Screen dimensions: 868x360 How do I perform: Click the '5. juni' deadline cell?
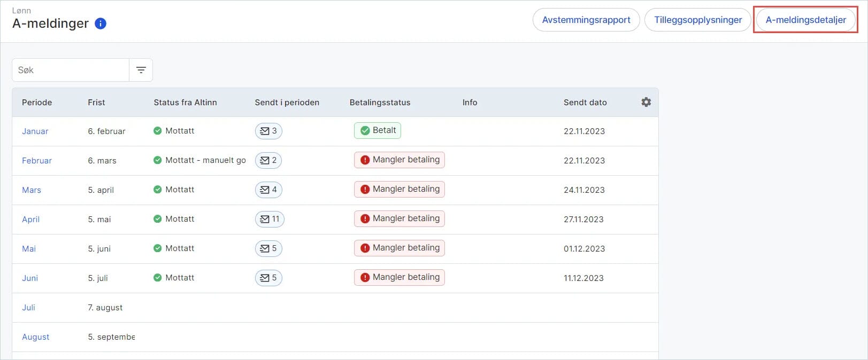[x=99, y=249]
